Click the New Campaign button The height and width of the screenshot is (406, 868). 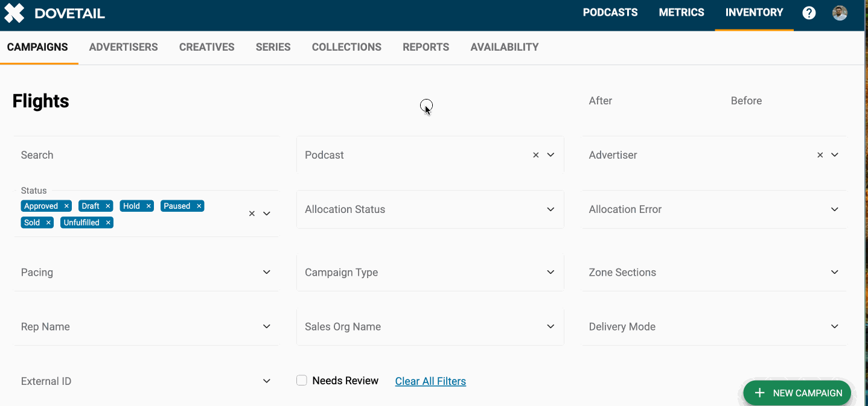pyautogui.click(x=797, y=393)
